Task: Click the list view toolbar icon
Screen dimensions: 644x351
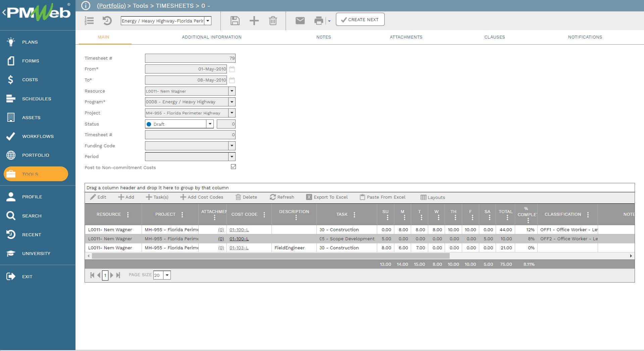Action: pos(89,21)
